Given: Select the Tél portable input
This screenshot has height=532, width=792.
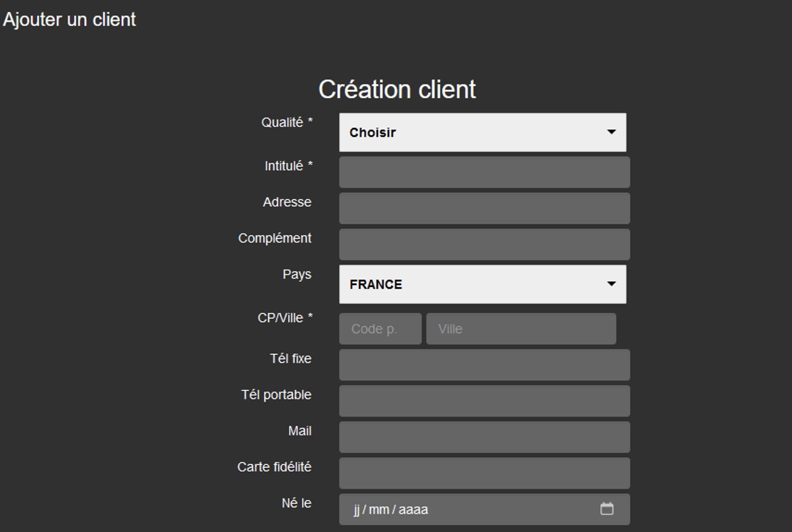Looking at the screenshot, I should pyautogui.click(x=484, y=401).
